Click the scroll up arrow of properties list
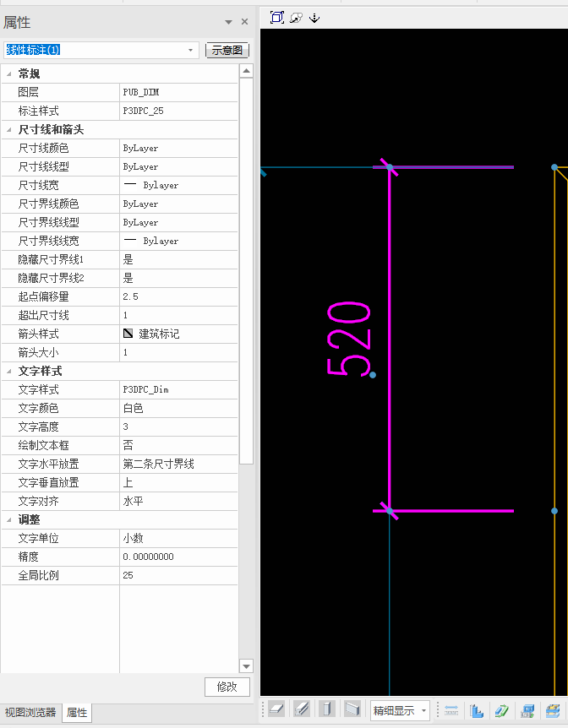 pyautogui.click(x=246, y=71)
